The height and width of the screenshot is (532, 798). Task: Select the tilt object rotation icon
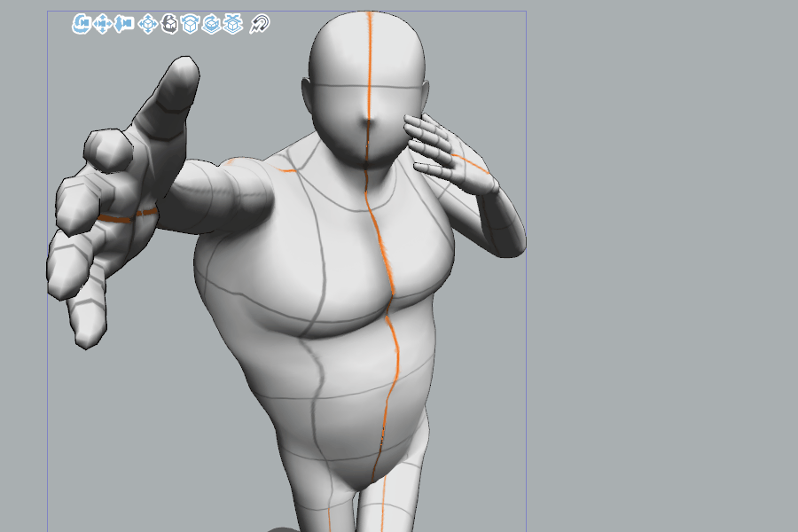tap(190, 24)
